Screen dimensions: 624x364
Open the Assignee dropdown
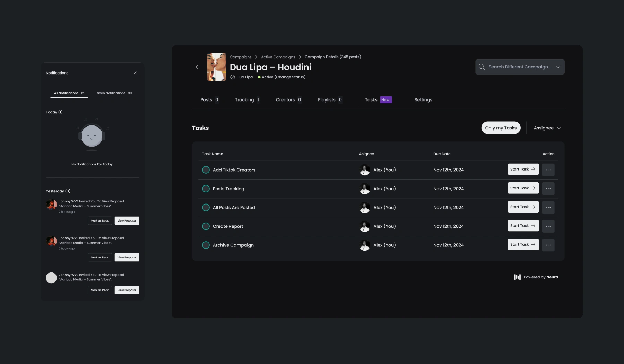point(547,128)
